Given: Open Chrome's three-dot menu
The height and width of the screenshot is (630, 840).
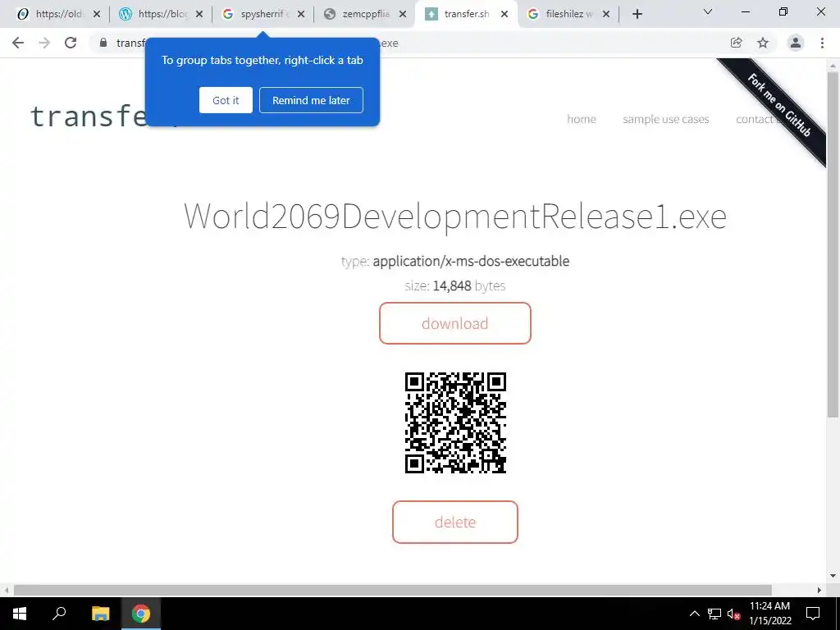Looking at the screenshot, I should coord(822,43).
